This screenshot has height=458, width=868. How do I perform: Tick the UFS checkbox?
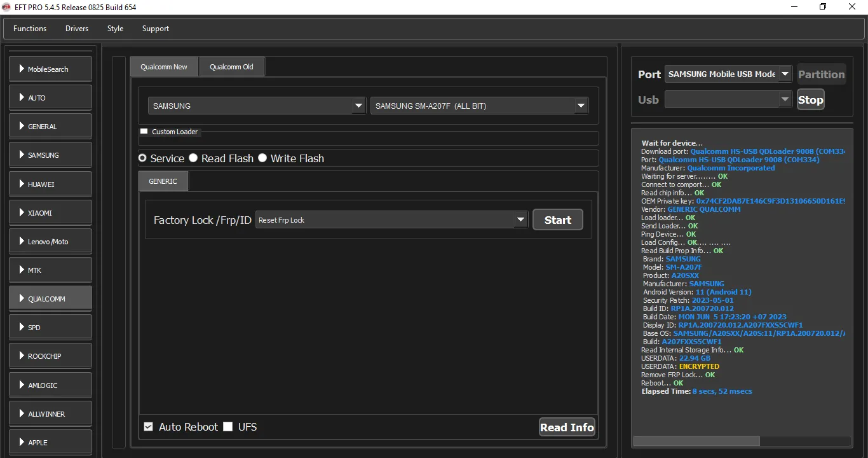click(x=228, y=427)
